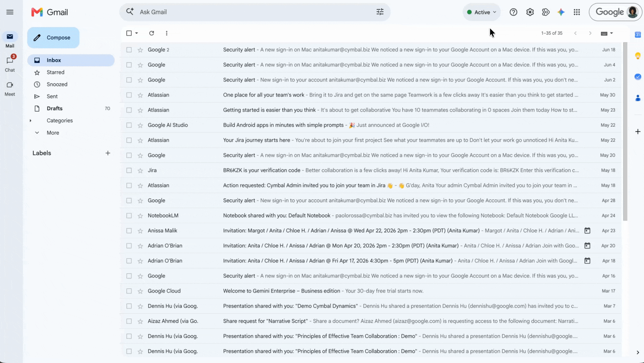Click calendar icon on Anissa Malik invitation
This screenshot has width=644, height=363.
pyautogui.click(x=587, y=231)
